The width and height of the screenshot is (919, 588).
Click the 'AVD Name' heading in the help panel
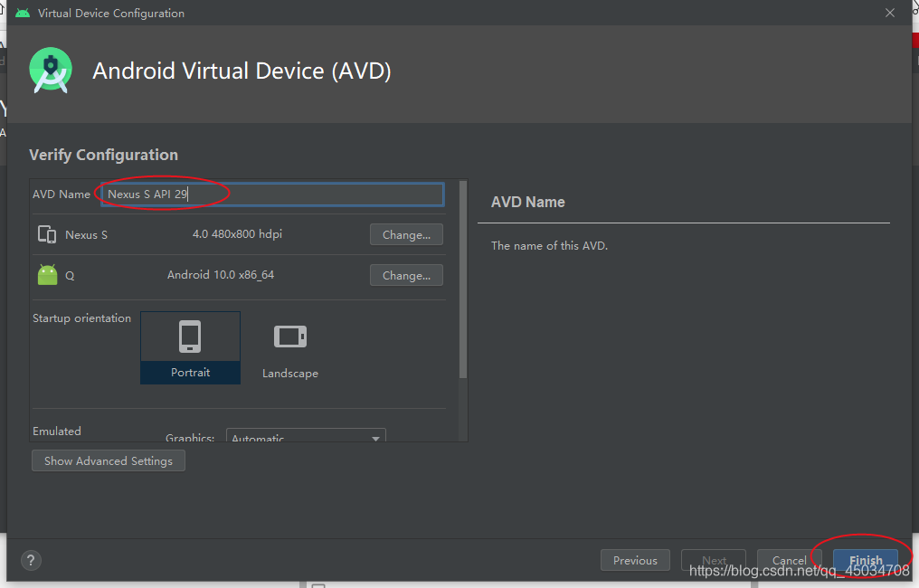(528, 203)
